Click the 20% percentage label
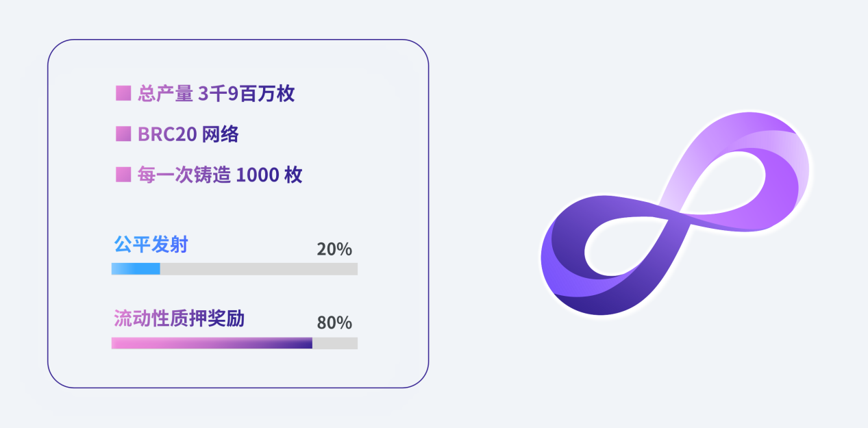The height and width of the screenshot is (428, 868). (x=334, y=249)
